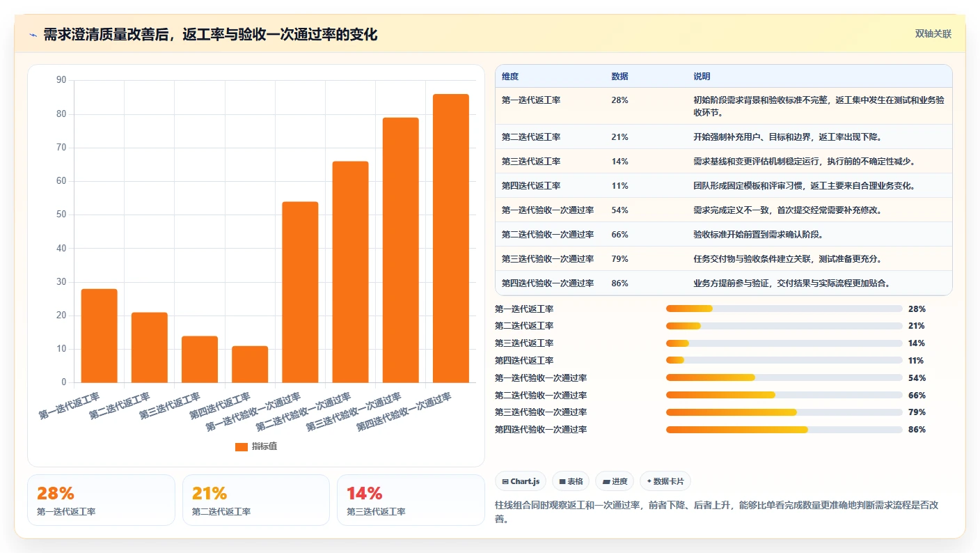This screenshot has width=980, height=553.
Task: Click the 指标值 legend label
Action: [x=264, y=446]
